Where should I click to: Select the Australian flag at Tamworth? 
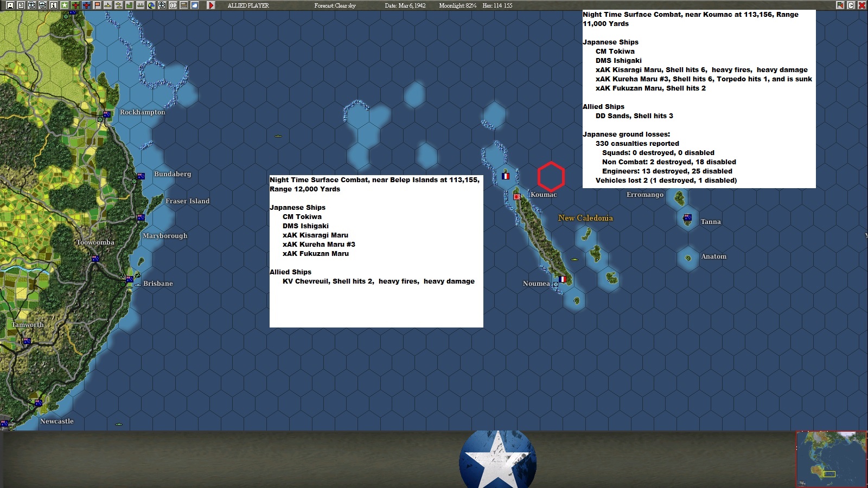27,341
